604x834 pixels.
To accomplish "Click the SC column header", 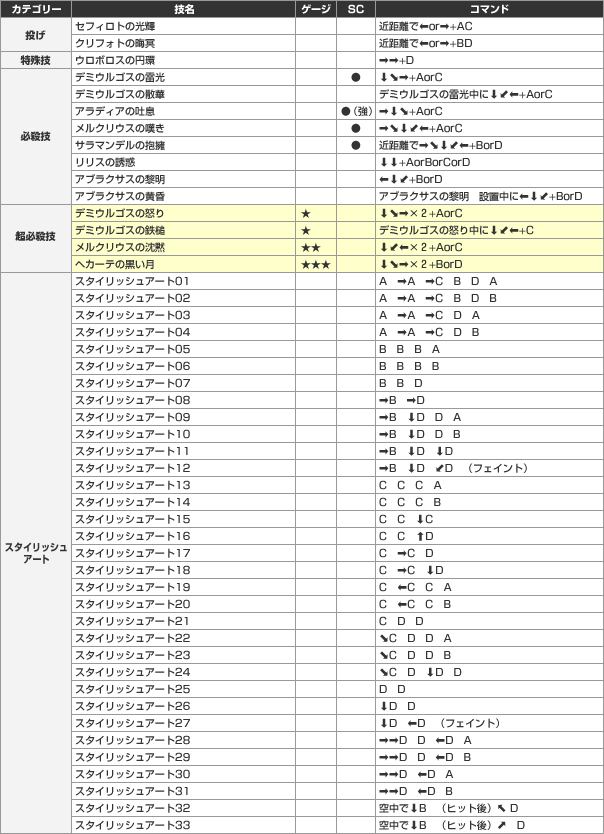I will pos(356,9).
